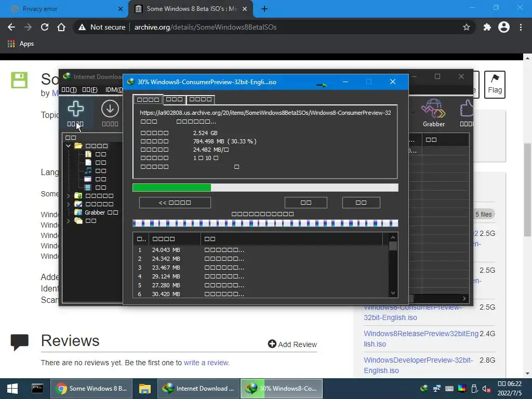The image size is (532, 399).
Task: Open the IDM menu ending with (F)
Action: (90, 90)
